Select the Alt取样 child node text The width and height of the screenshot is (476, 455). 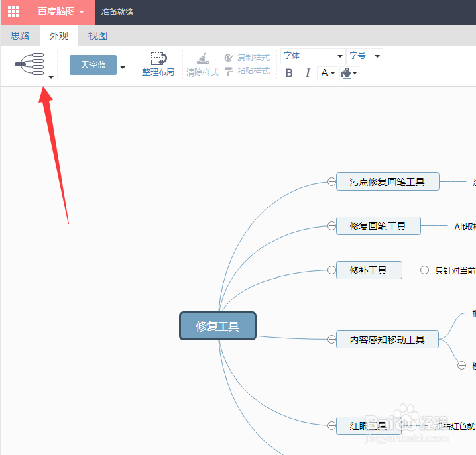click(465, 226)
